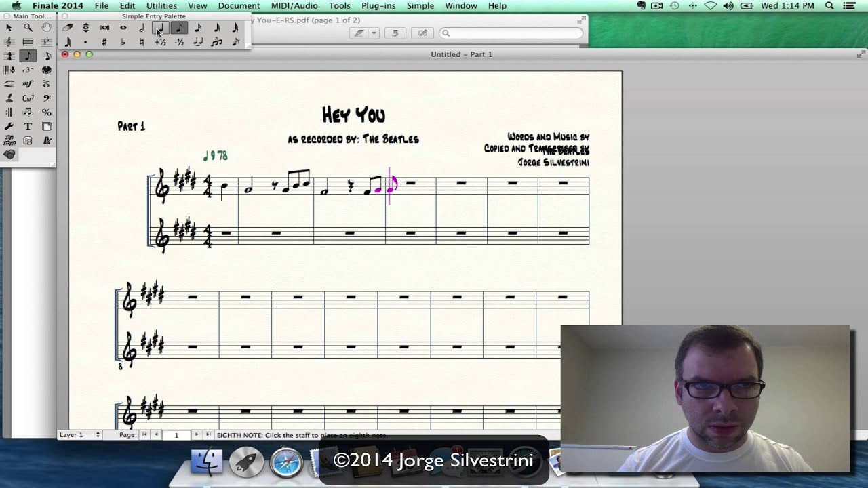Select the Page Layout tool
The width and height of the screenshot is (868, 488).
coord(46,126)
